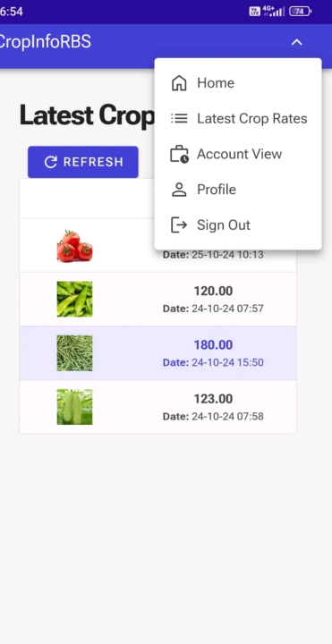
Task: Collapse the menu with the up chevron
Action: point(297,42)
